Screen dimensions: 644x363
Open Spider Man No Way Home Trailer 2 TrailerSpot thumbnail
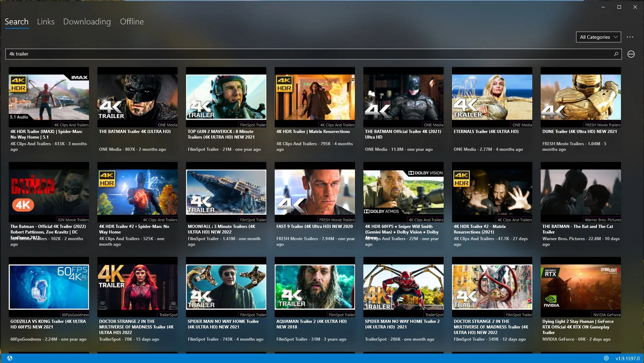(x=404, y=287)
